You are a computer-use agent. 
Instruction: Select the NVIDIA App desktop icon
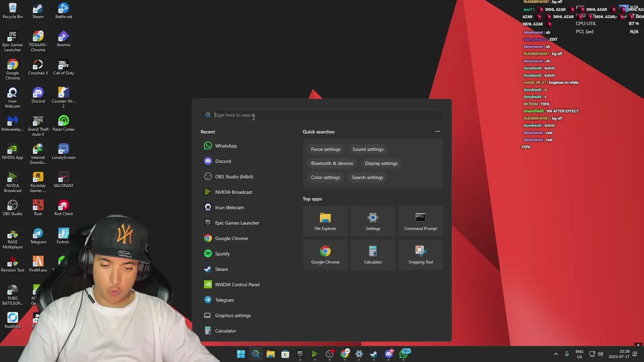(13, 152)
